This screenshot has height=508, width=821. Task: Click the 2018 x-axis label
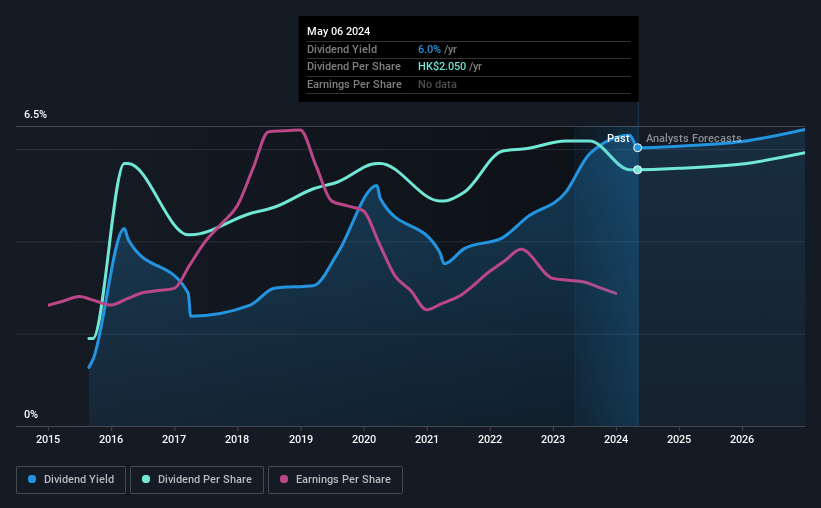[x=237, y=439]
